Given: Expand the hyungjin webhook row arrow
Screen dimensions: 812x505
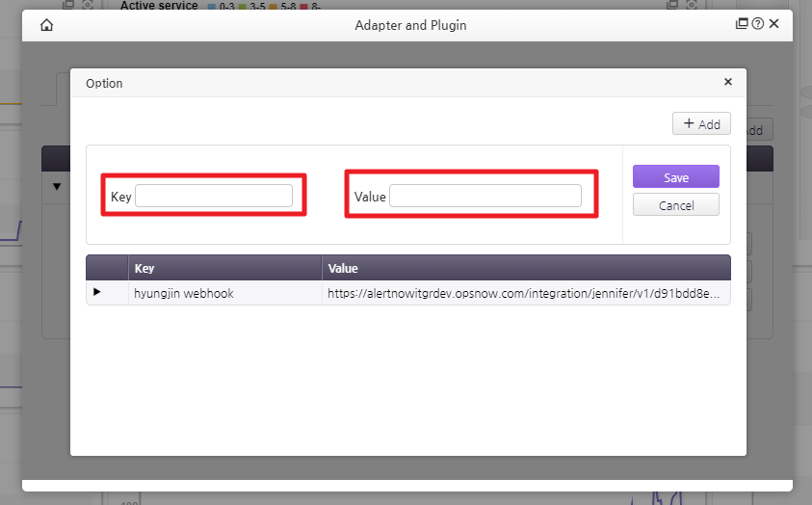Looking at the screenshot, I should point(96,292).
